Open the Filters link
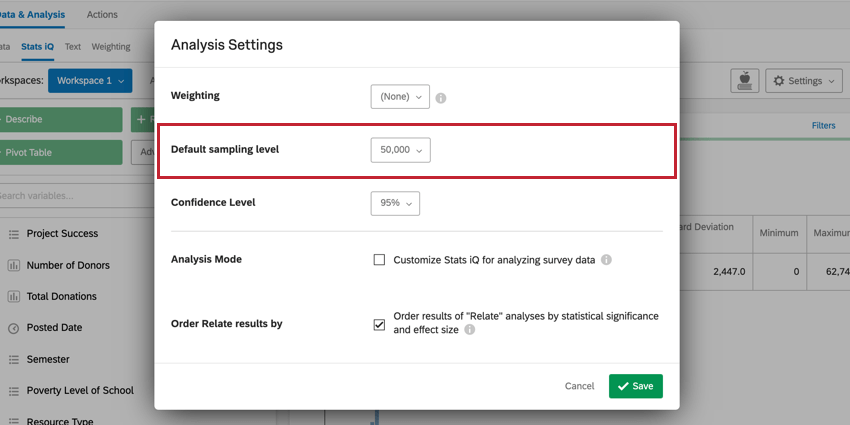This screenshot has height=425, width=850. [823, 126]
